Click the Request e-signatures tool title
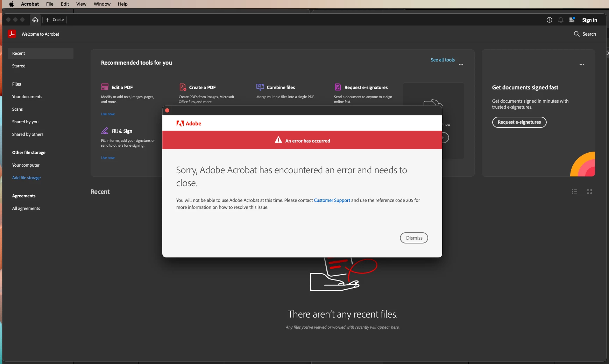This screenshot has width=609, height=364. 366,87
